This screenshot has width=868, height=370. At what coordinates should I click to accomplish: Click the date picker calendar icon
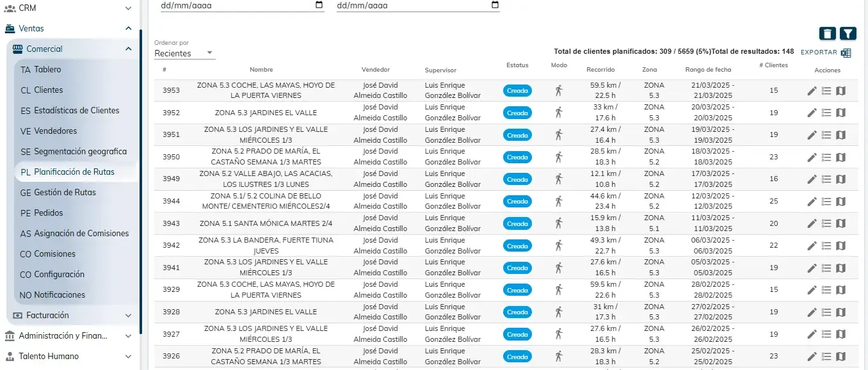coord(317,5)
